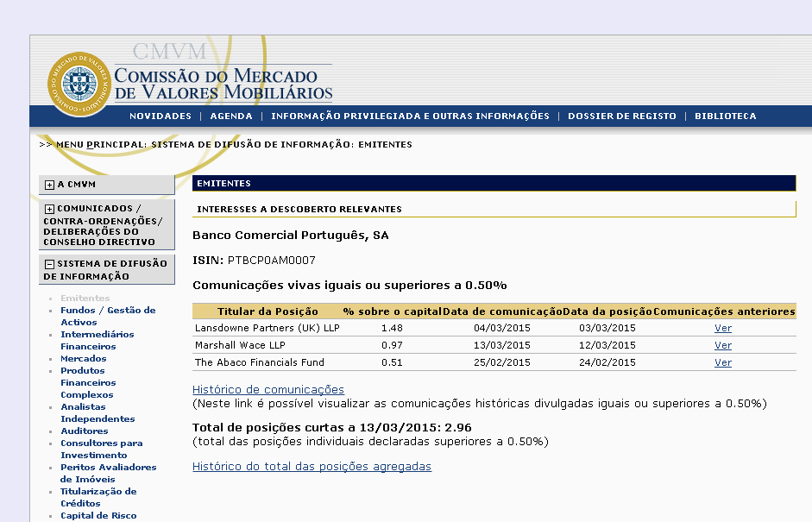Expand Comunicados / Contra-ordenações section
This screenshot has height=522, width=812.
pyautogui.click(x=49, y=209)
